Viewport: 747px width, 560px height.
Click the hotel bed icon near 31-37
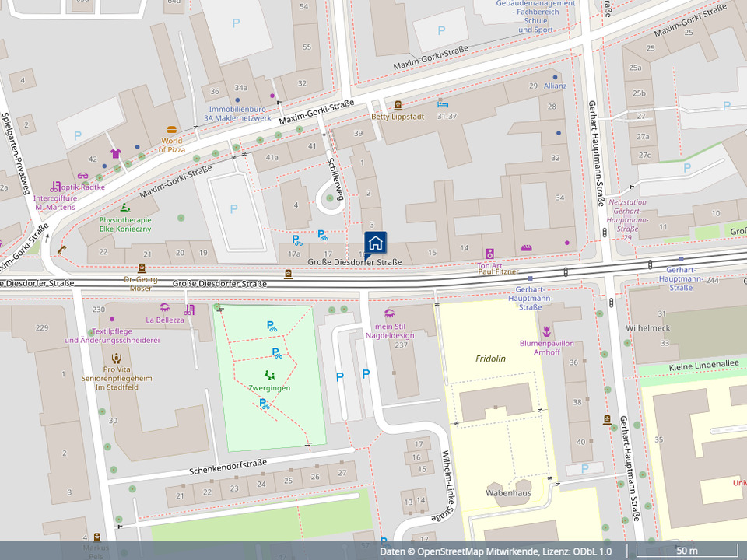pyautogui.click(x=443, y=103)
